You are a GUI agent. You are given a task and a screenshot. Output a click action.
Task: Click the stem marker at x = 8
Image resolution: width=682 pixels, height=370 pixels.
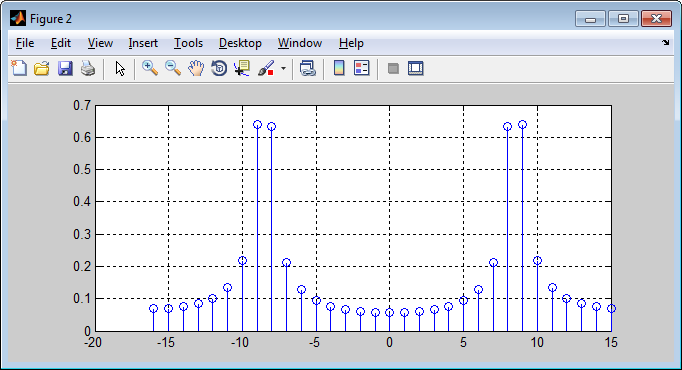pos(508,127)
